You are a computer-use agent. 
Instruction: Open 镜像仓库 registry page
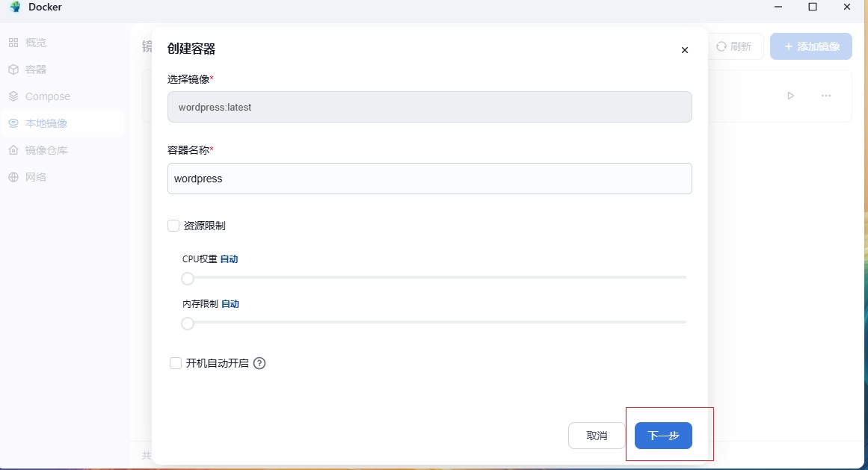tap(46, 150)
